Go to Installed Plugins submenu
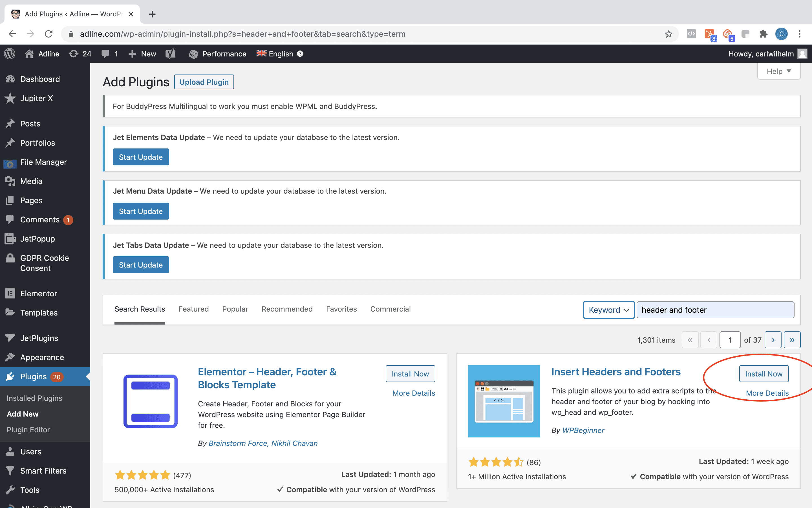Image resolution: width=812 pixels, height=508 pixels. click(35, 398)
